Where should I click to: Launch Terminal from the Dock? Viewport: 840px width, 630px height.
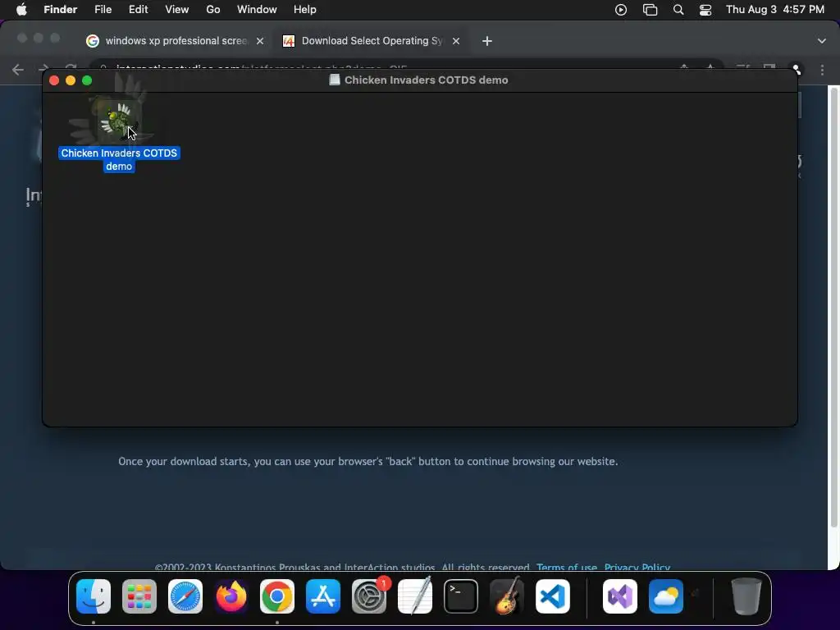[461, 596]
